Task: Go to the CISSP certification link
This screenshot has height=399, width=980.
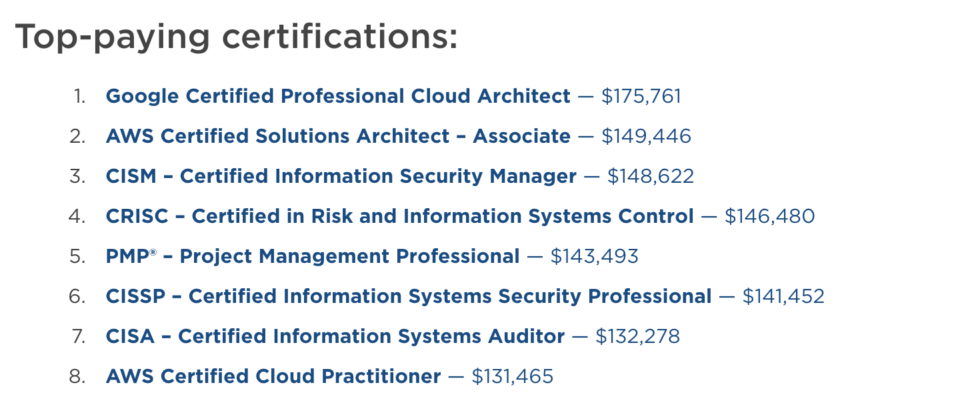Action: [409, 297]
